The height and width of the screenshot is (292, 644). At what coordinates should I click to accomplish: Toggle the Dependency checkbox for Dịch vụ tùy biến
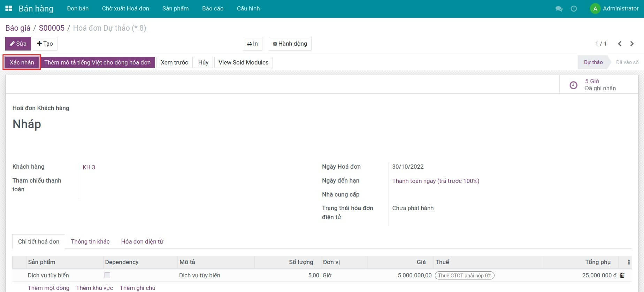click(107, 275)
